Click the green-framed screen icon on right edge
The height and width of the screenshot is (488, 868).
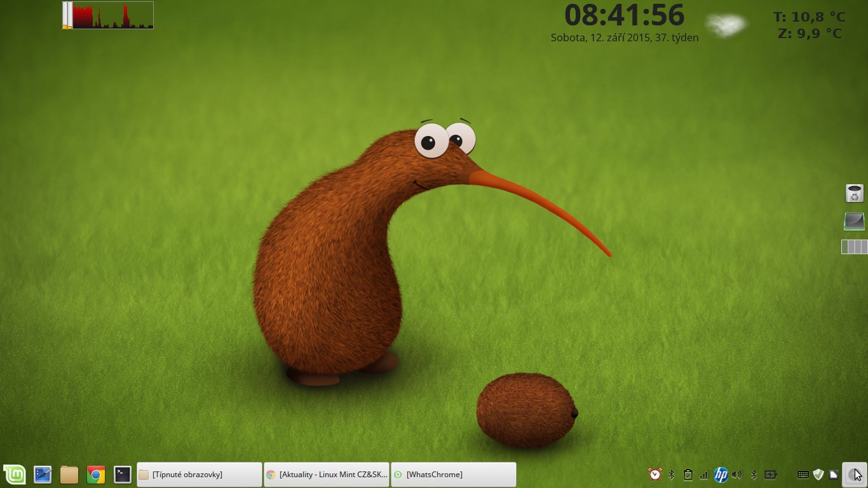point(855,221)
